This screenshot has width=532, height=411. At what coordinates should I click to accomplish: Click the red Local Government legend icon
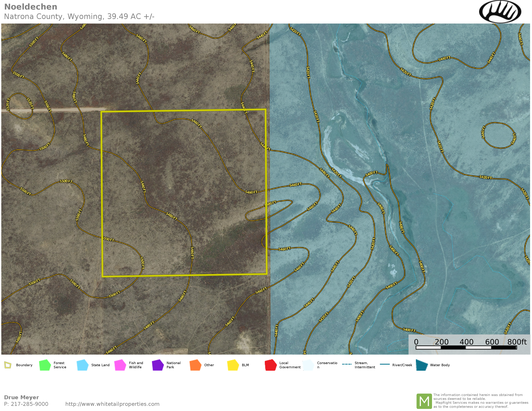click(271, 365)
